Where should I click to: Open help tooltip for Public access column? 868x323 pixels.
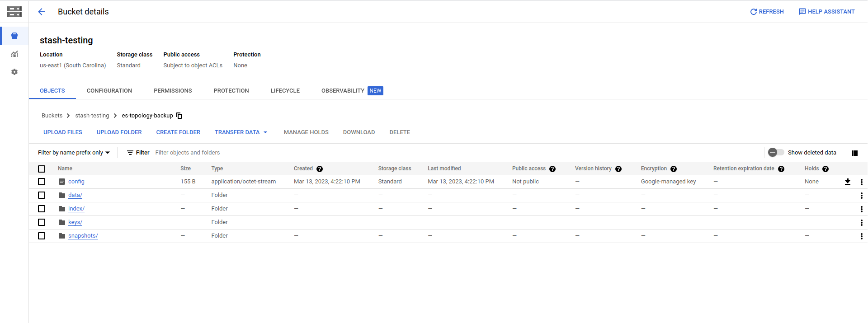pyautogui.click(x=552, y=169)
